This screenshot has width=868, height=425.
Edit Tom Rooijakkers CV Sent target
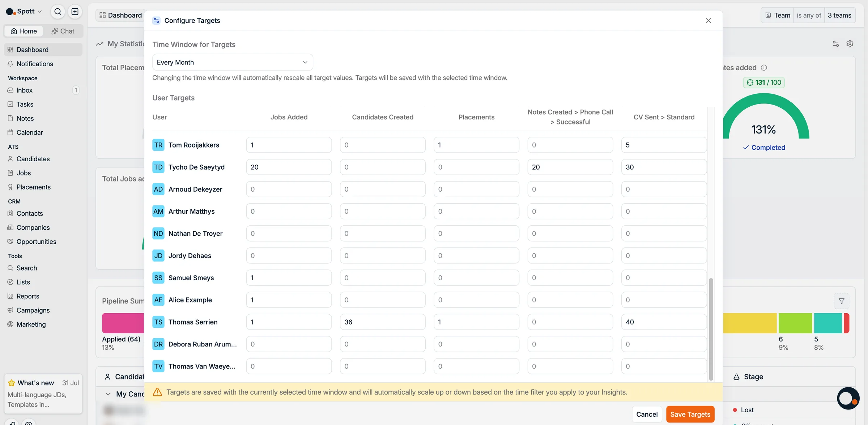[x=664, y=145]
